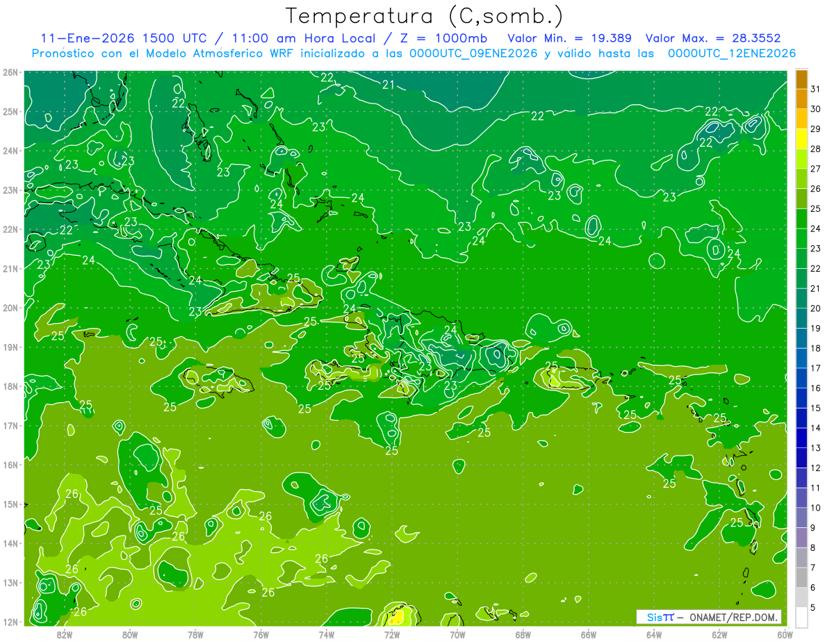Click the valid-until time '0000UTC_12ENE2026'
The height and width of the screenshot is (644, 834).
(x=732, y=53)
